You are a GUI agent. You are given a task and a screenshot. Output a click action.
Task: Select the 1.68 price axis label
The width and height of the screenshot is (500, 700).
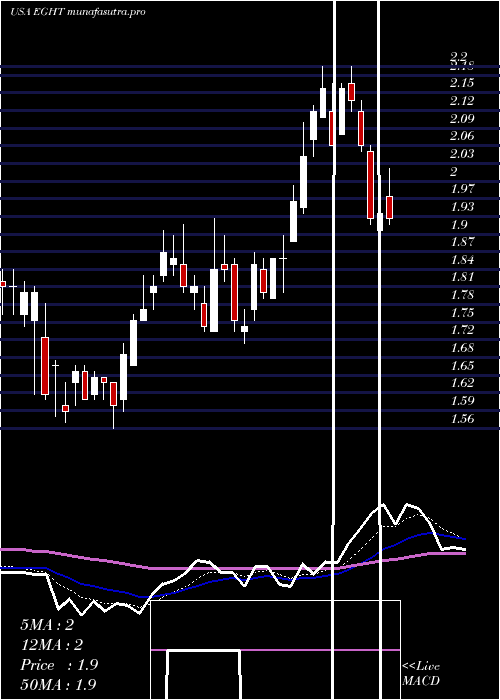[462, 348]
